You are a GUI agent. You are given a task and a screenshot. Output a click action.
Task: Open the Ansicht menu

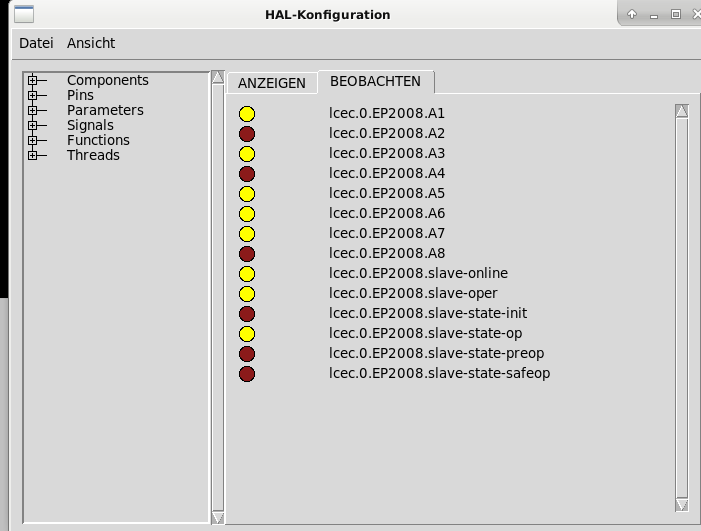(x=91, y=43)
